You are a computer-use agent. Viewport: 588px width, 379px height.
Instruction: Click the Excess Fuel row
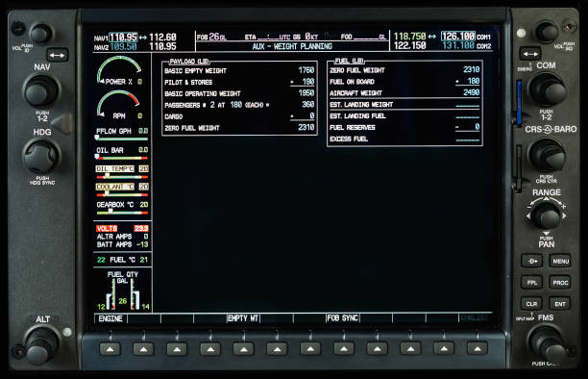[x=404, y=139]
